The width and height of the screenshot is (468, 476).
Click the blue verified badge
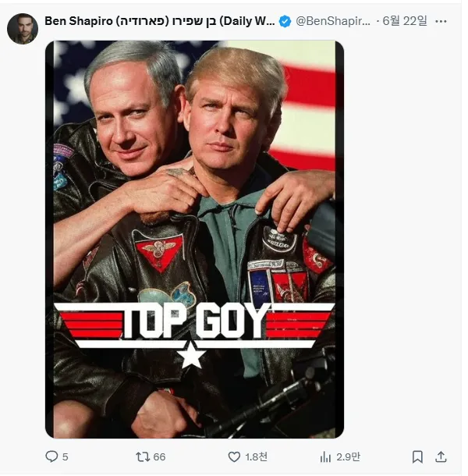coord(285,21)
